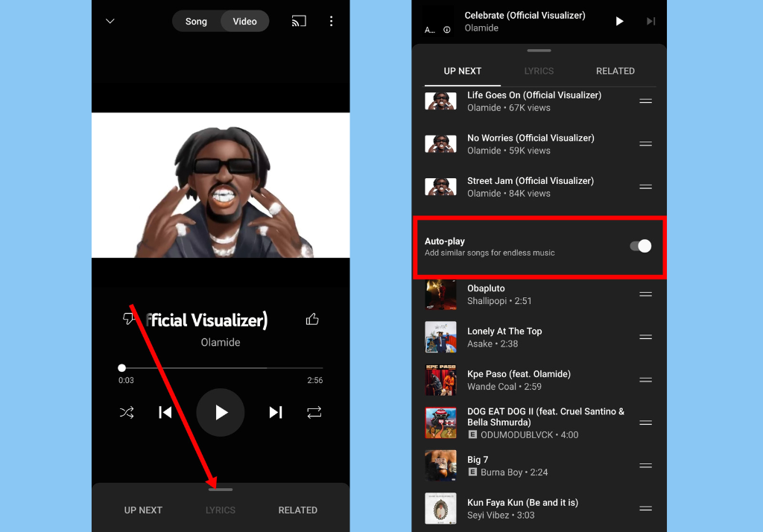Screen dimensions: 763x532
Task: Click Big 7 album cover
Action: (x=440, y=466)
